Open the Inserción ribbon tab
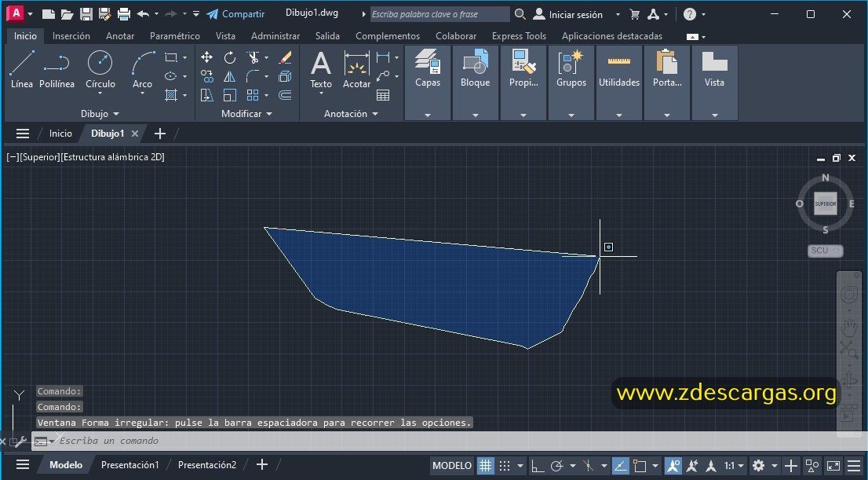868x480 pixels. [x=71, y=36]
